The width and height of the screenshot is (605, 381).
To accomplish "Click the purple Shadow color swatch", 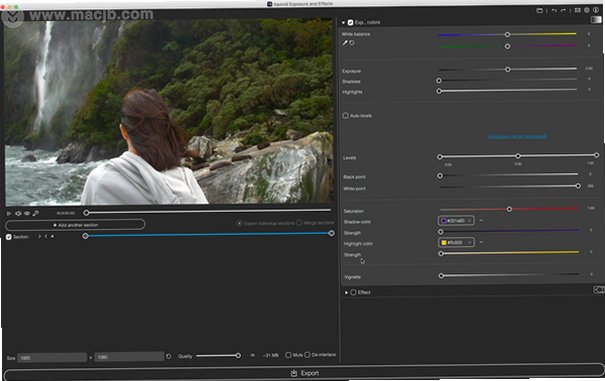I will pos(444,221).
